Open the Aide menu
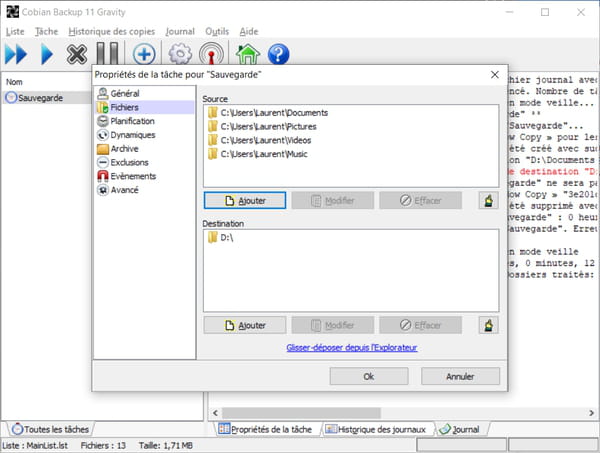 [x=249, y=31]
